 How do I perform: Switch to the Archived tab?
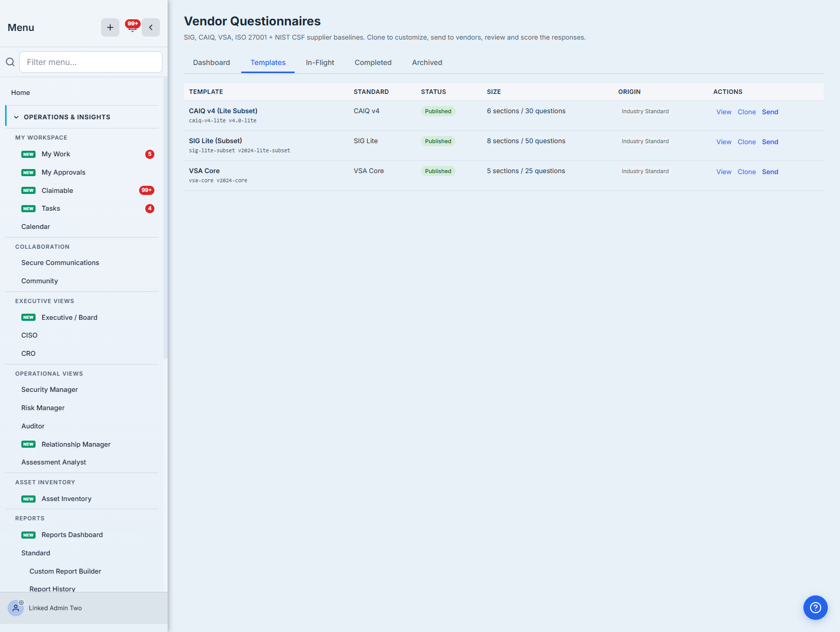coord(427,62)
